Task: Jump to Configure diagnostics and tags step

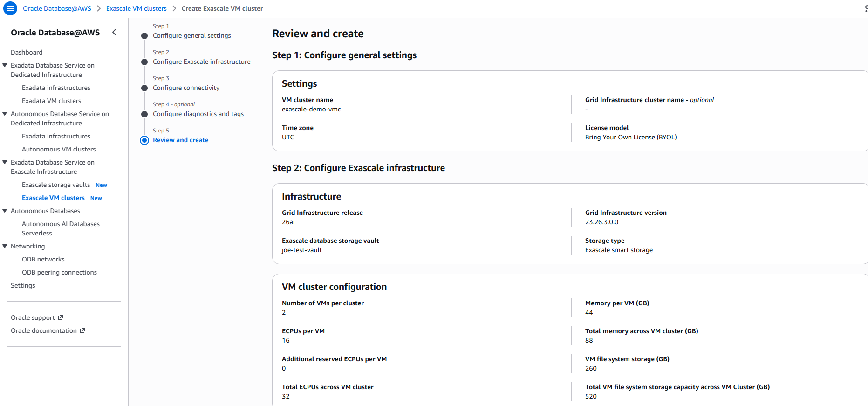Action: tap(198, 114)
